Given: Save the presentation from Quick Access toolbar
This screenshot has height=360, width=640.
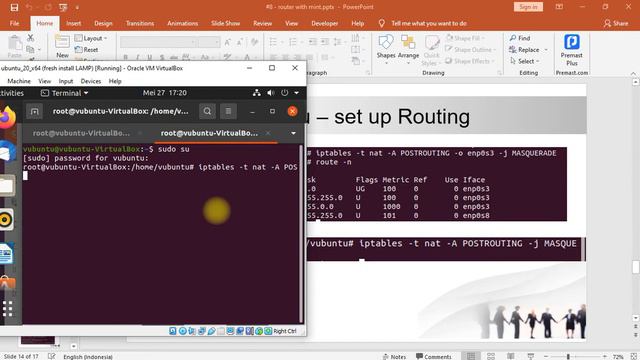Looking at the screenshot, I should (x=14, y=7).
